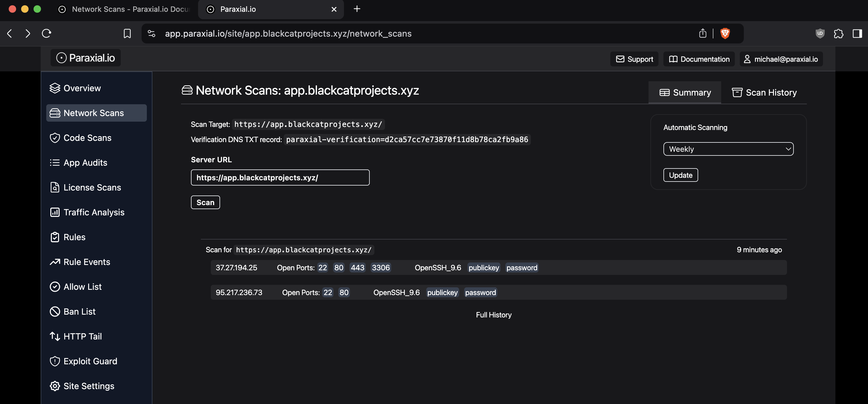Click the '9 minutes ago' timestamp

[759, 250]
